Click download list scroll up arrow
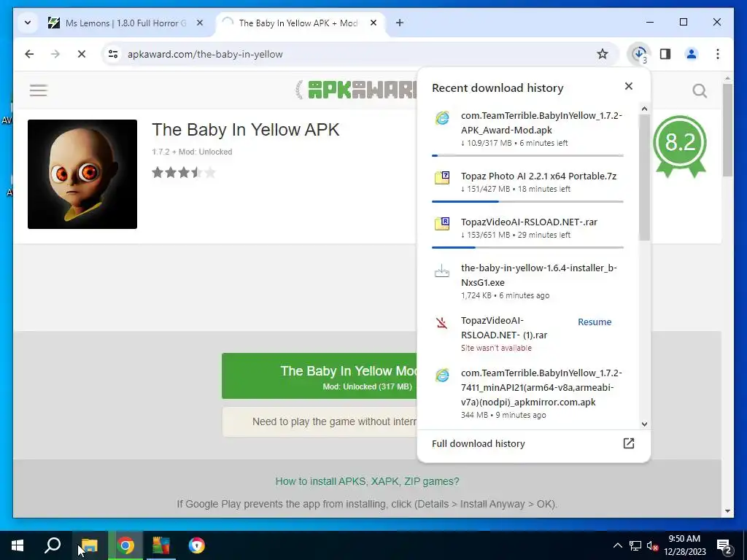This screenshot has height=560, width=747. click(x=644, y=109)
